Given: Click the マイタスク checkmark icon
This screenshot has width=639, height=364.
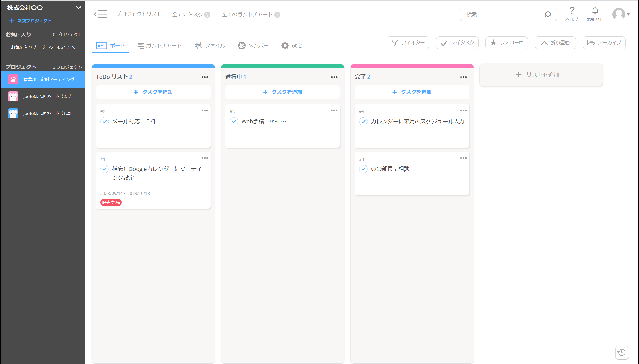Looking at the screenshot, I should (x=444, y=43).
